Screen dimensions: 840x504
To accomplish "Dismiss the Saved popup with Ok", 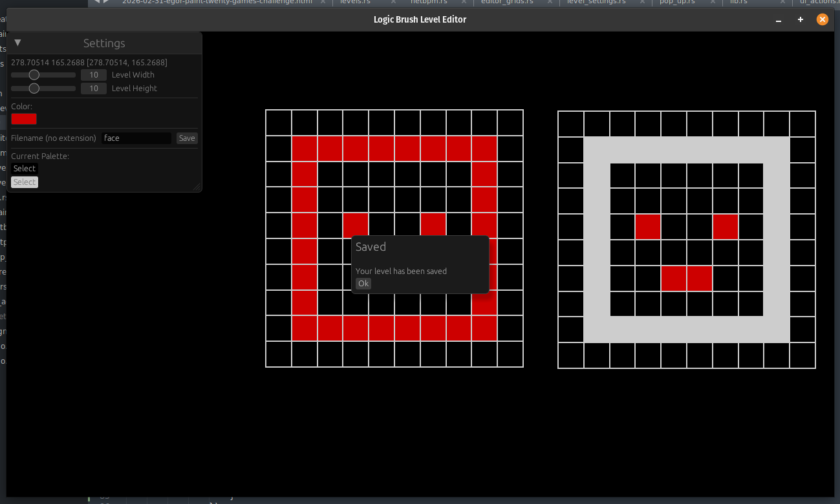I will pos(363,284).
